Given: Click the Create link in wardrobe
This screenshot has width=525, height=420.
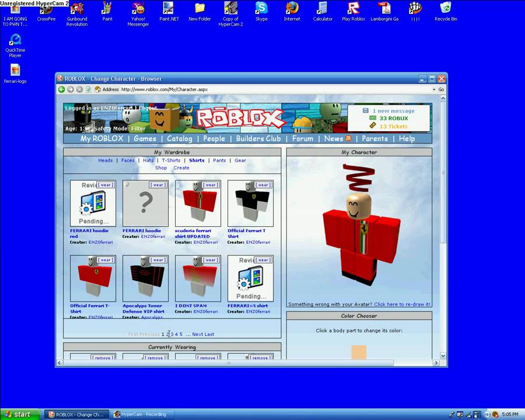Looking at the screenshot, I should point(181,168).
